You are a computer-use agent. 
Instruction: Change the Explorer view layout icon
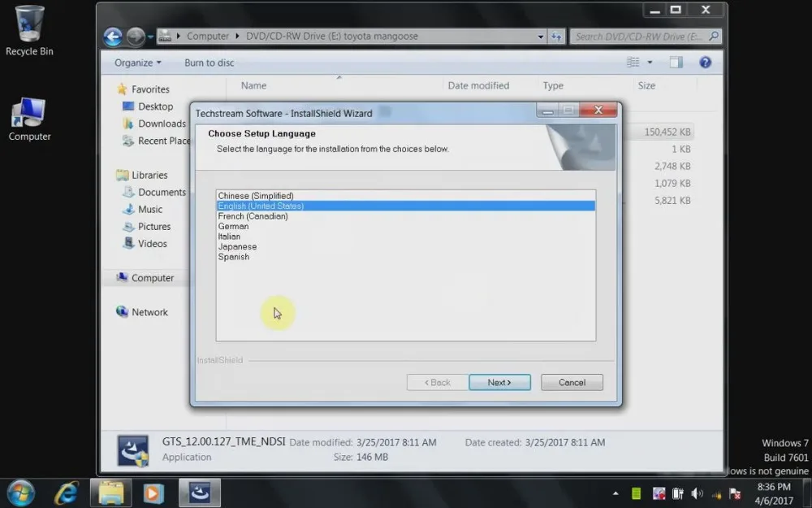633,63
